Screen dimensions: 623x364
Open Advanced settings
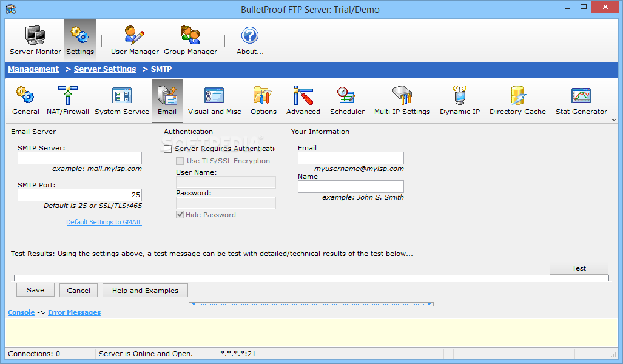tap(303, 101)
